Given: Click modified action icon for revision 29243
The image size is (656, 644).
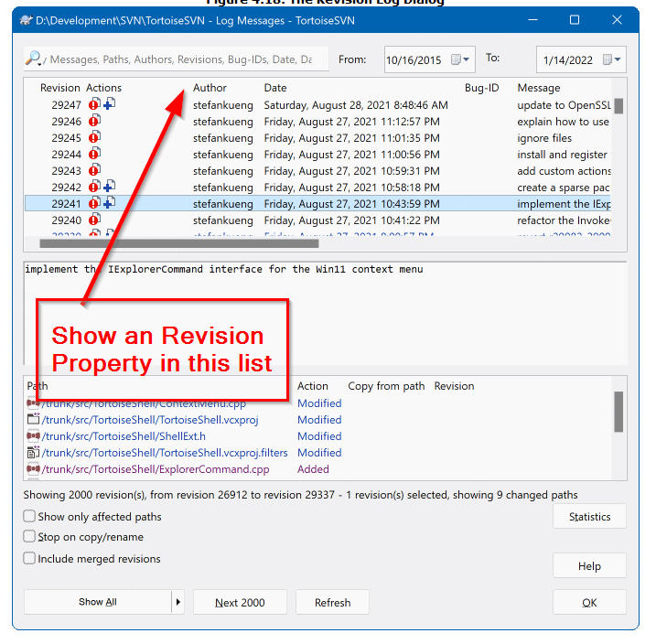Looking at the screenshot, I should (94, 170).
